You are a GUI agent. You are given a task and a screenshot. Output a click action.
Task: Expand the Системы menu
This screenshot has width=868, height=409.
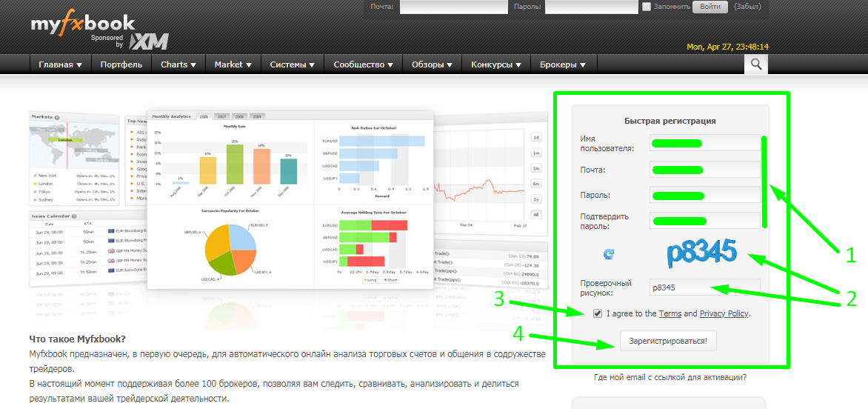[293, 64]
